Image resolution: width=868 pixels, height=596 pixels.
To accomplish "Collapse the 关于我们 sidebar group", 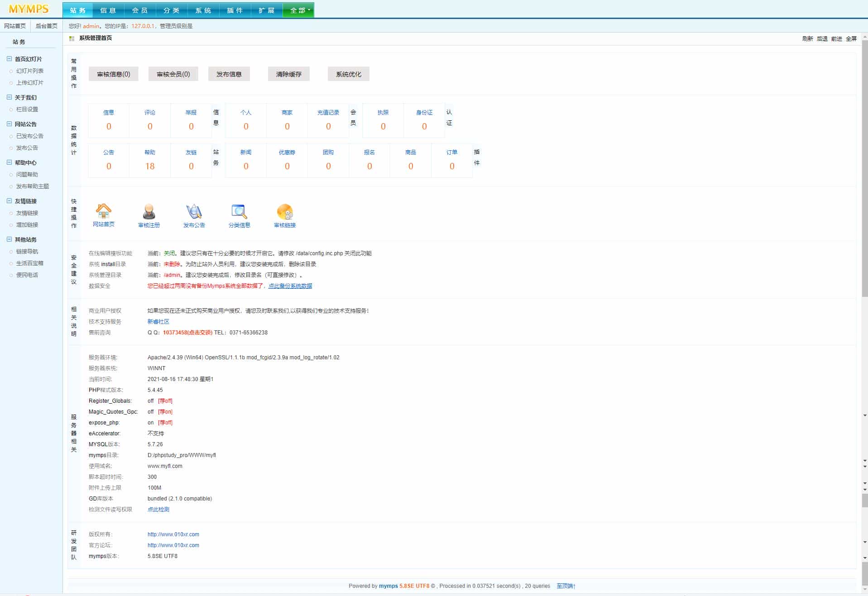I will point(9,97).
